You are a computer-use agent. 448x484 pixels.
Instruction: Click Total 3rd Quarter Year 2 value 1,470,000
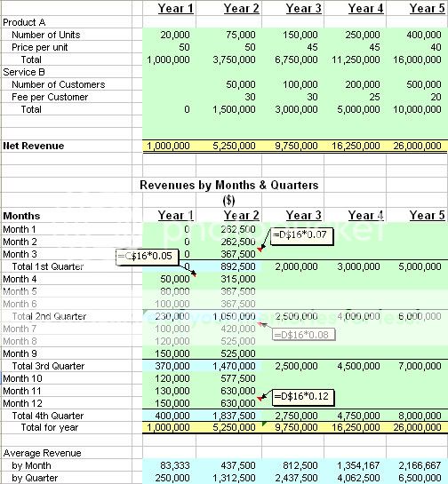234,366
